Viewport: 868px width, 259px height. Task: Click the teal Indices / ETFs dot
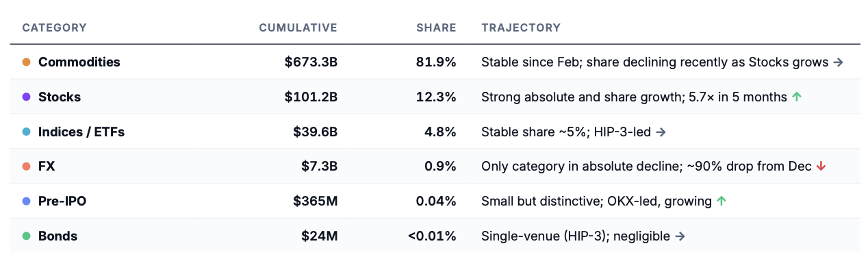[x=27, y=132]
